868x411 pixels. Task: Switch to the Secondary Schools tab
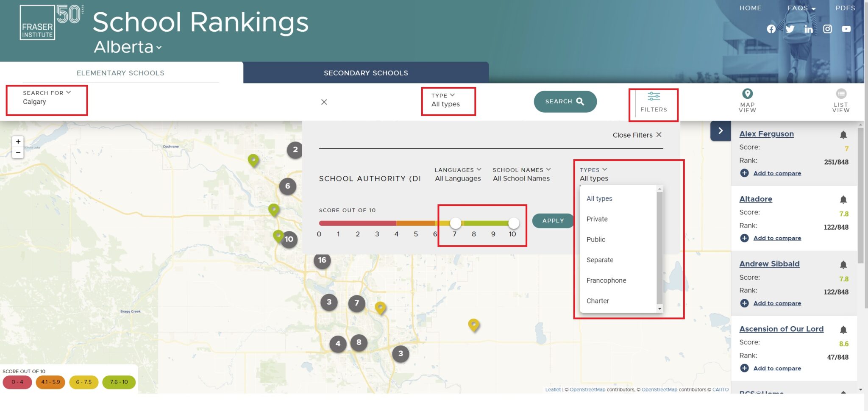[x=365, y=72]
